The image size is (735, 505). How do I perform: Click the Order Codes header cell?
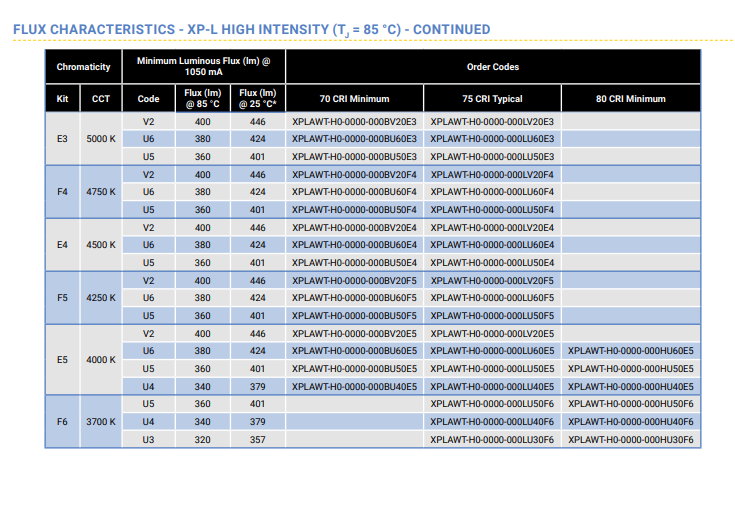tap(493, 67)
